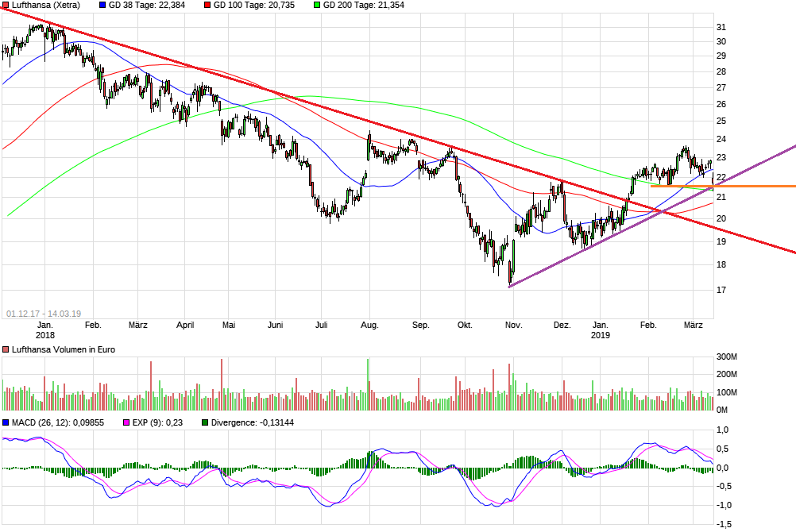796x532 pixels.
Task: Click the 'Sep.' month axis label
Action: tap(420, 325)
